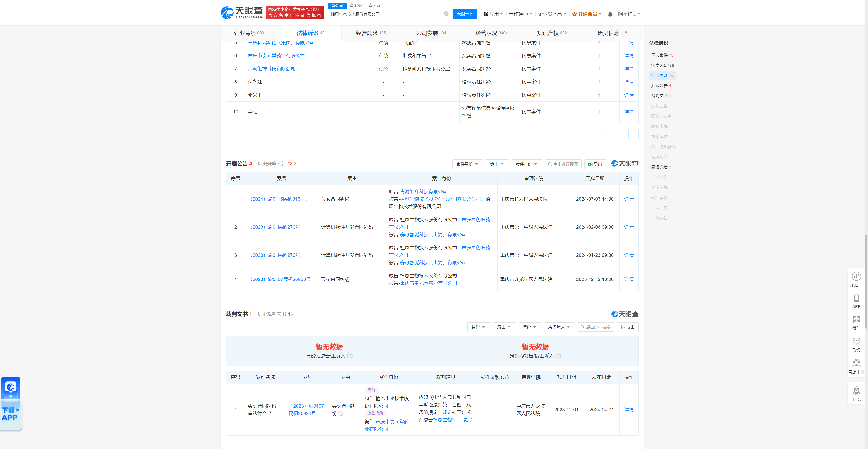The image size is (868, 449).
Task: Open 客服中心 support icon
Action: click(856, 363)
